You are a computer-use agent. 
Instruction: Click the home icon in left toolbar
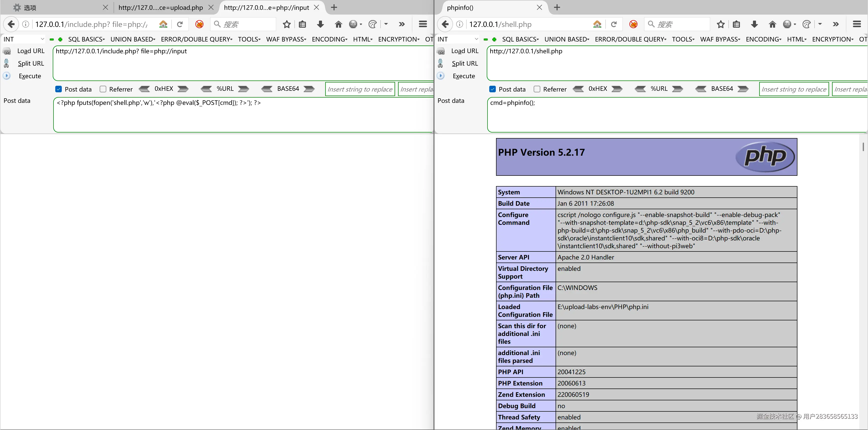338,24
